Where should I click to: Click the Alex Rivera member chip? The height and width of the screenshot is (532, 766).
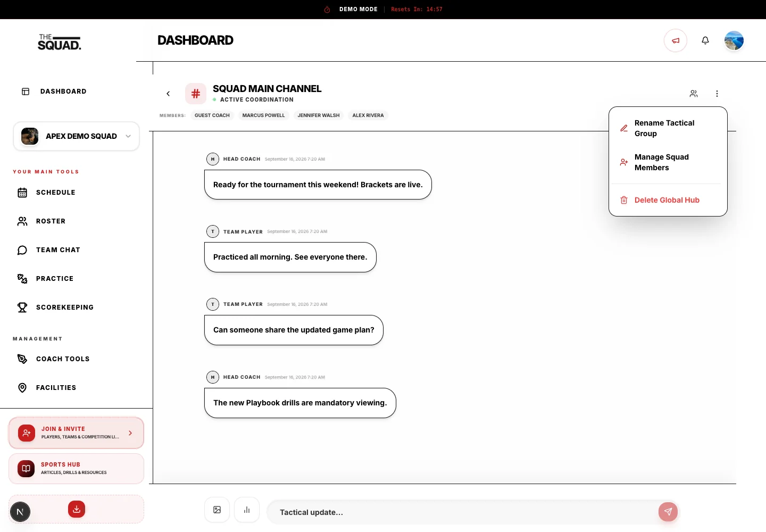[x=368, y=115]
